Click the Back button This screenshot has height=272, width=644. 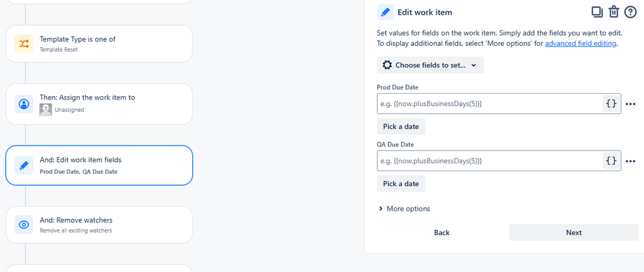[x=442, y=233]
